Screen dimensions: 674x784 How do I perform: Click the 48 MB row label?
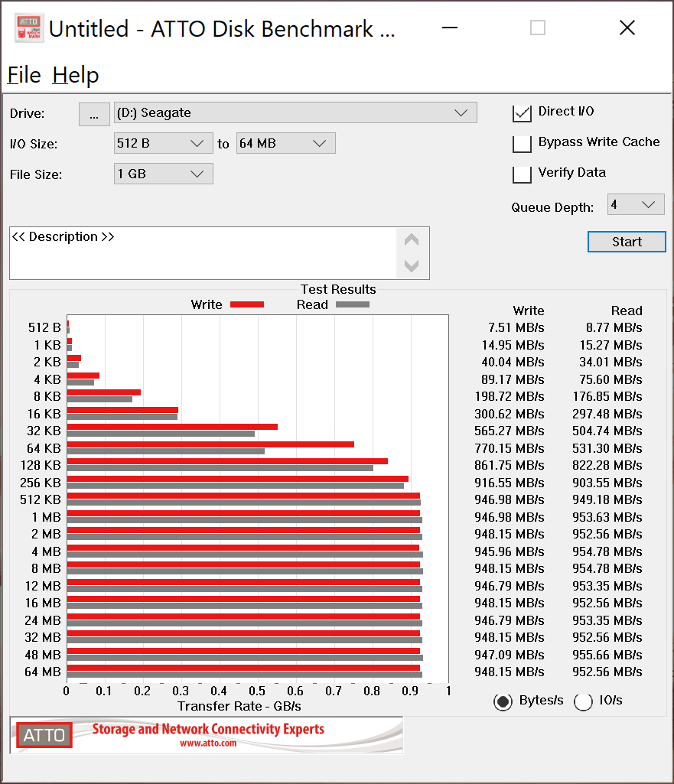coord(43,655)
